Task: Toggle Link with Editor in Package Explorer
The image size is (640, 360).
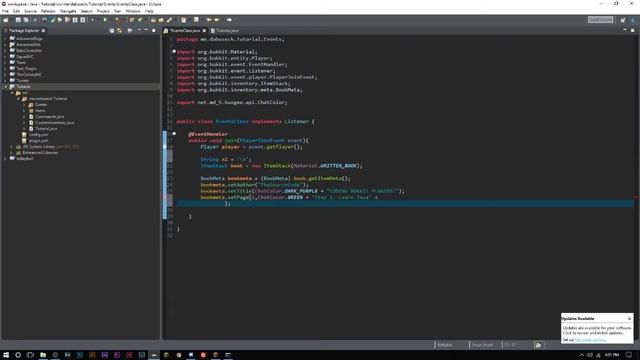Action: pyautogui.click(x=120, y=31)
